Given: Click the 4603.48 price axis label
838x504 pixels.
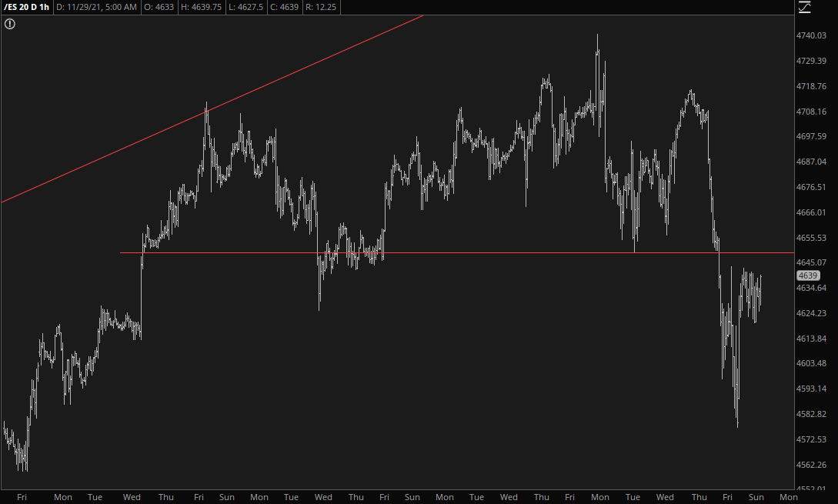Looking at the screenshot, I should point(810,364).
